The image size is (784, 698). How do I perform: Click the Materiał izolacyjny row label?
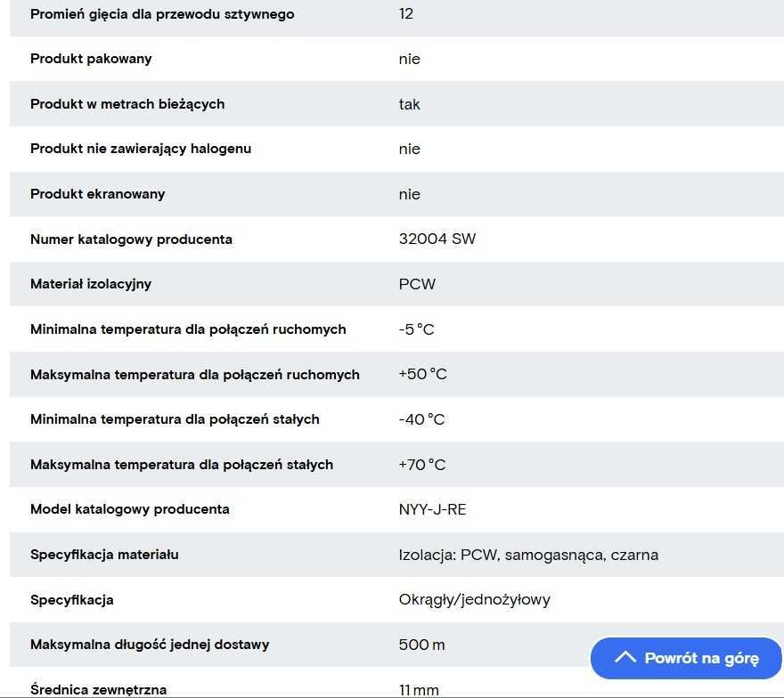[x=91, y=284]
